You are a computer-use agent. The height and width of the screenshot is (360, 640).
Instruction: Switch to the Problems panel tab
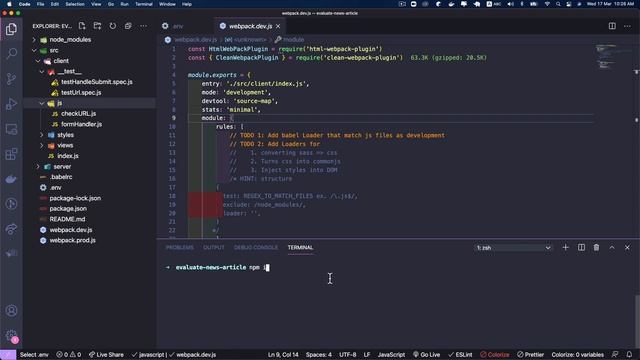(x=180, y=247)
